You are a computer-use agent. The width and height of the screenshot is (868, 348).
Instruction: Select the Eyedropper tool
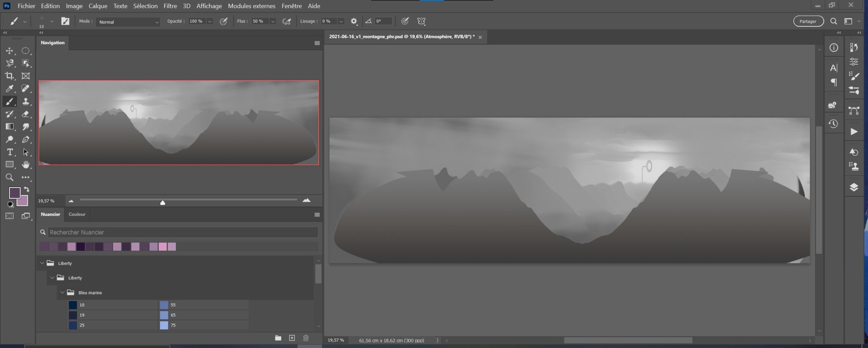pyautogui.click(x=9, y=89)
